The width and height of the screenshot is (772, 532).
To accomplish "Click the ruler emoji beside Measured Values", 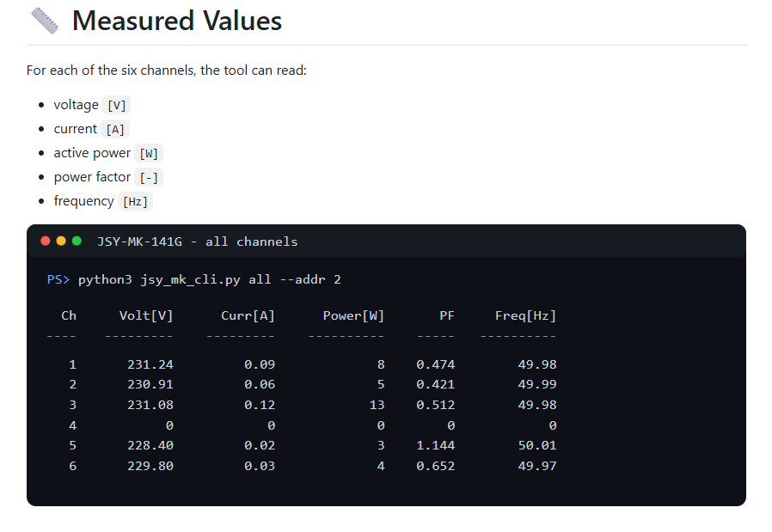I will (45, 21).
